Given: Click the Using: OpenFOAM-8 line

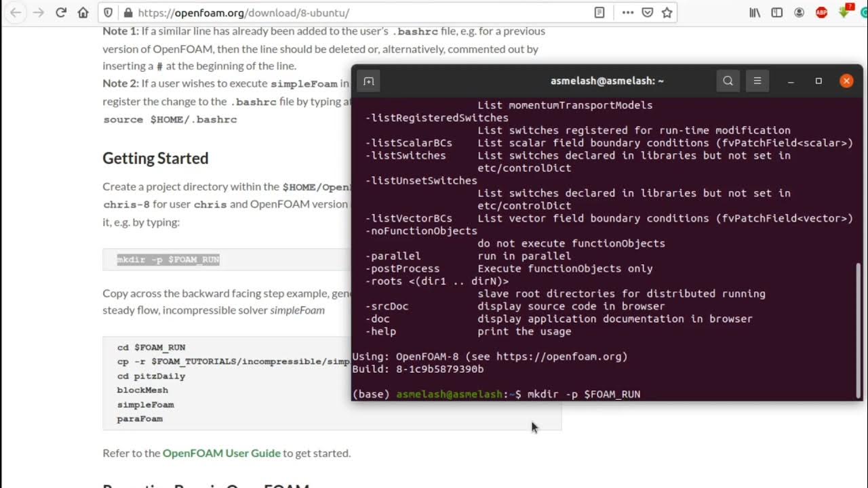Looking at the screenshot, I should [490, 357].
